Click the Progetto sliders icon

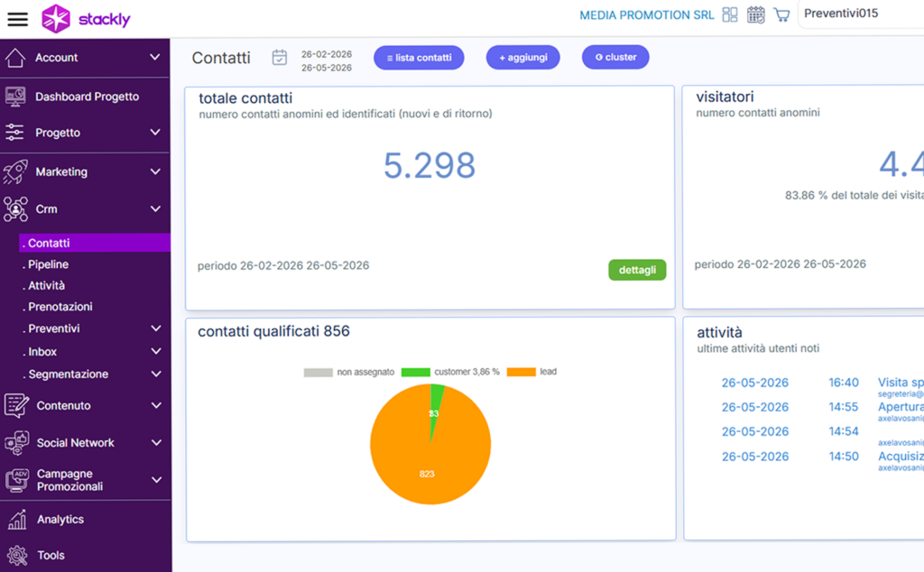point(14,133)
